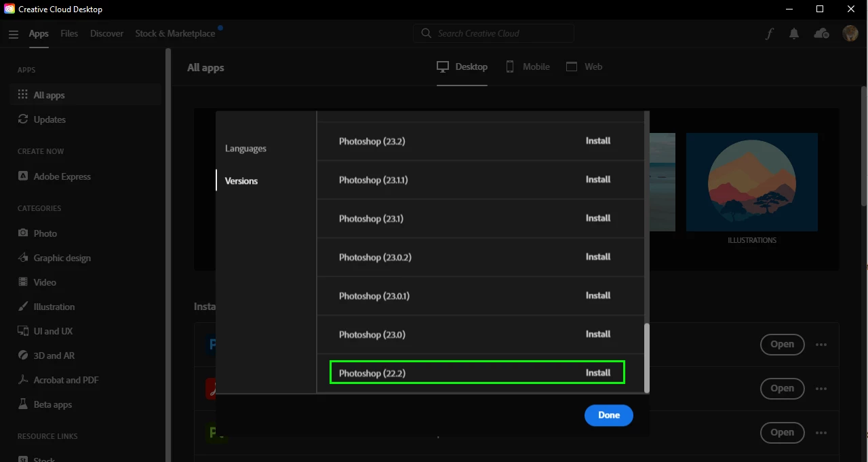Click the left sidebar scrollbar
This screenshot has height=462, width=868.
[168, 254]
